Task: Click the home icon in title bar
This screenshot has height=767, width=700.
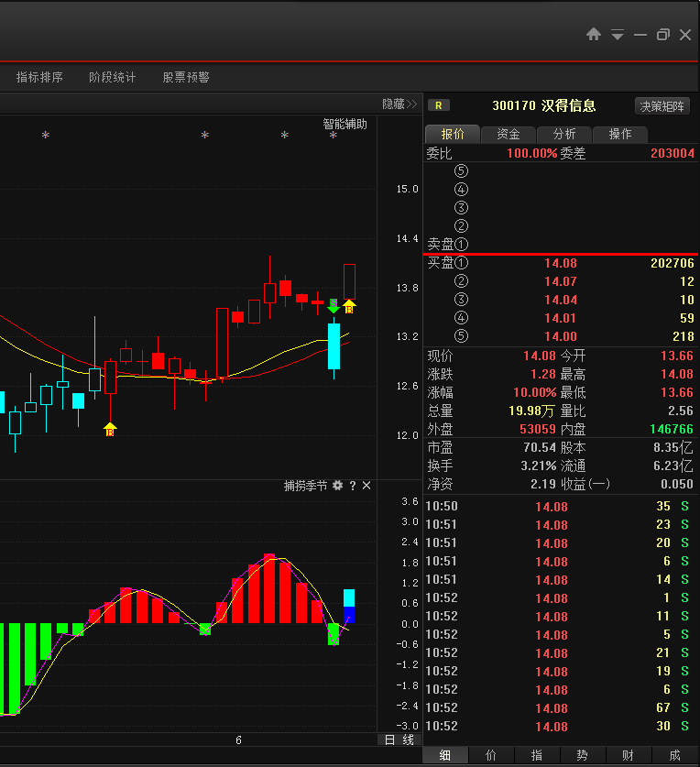Action: (x=594, y=35)
